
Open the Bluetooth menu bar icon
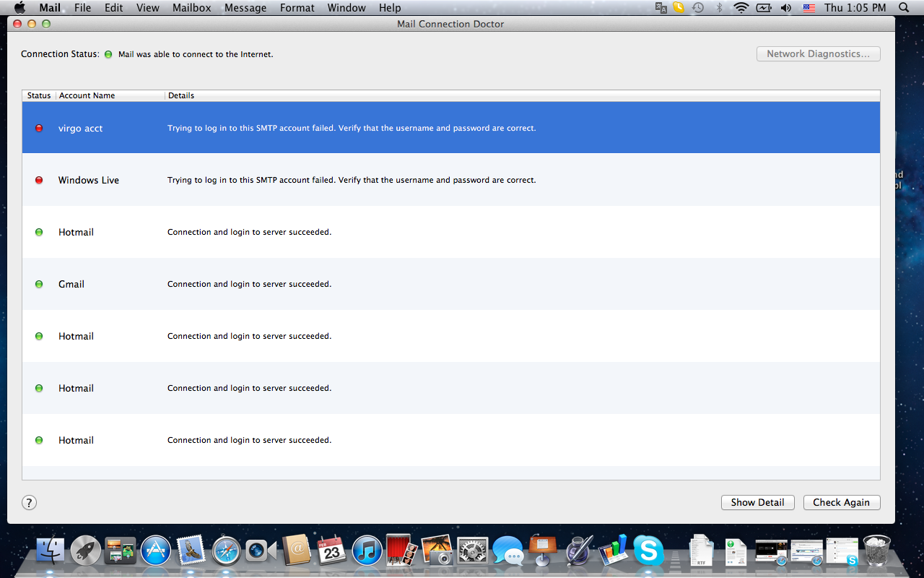[719, 8]
